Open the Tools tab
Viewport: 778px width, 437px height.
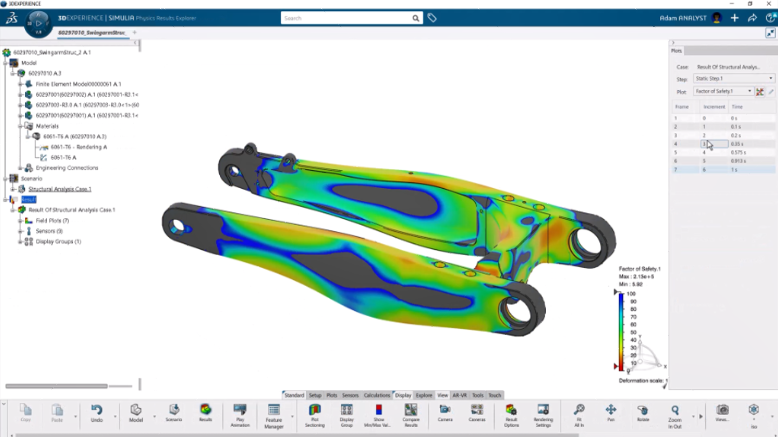tap(477, 395)
